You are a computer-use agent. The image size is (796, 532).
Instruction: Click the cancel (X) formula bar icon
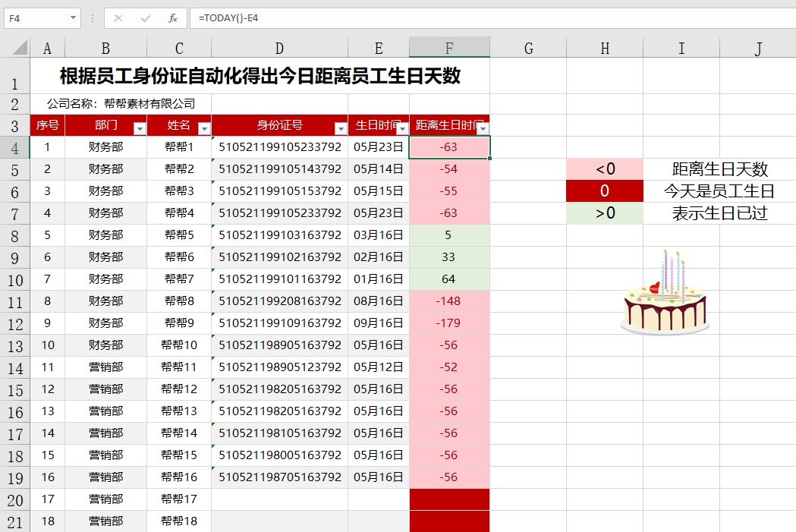tap(118, 18)
